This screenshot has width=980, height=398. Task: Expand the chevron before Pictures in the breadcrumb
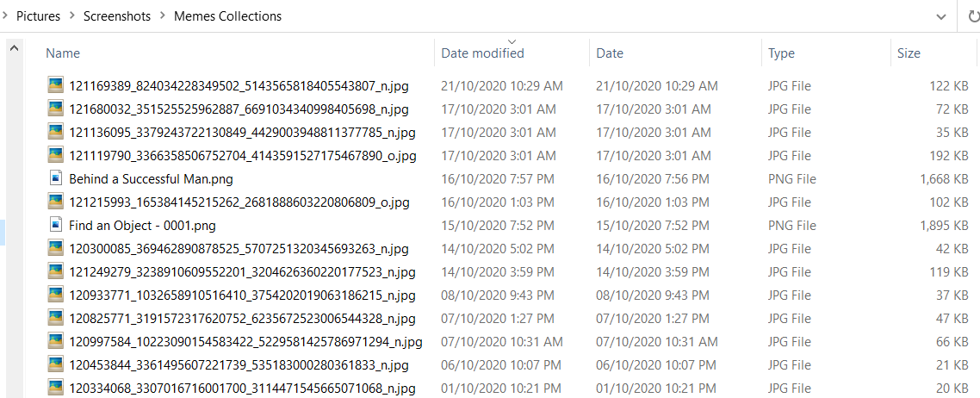point(6,16)
